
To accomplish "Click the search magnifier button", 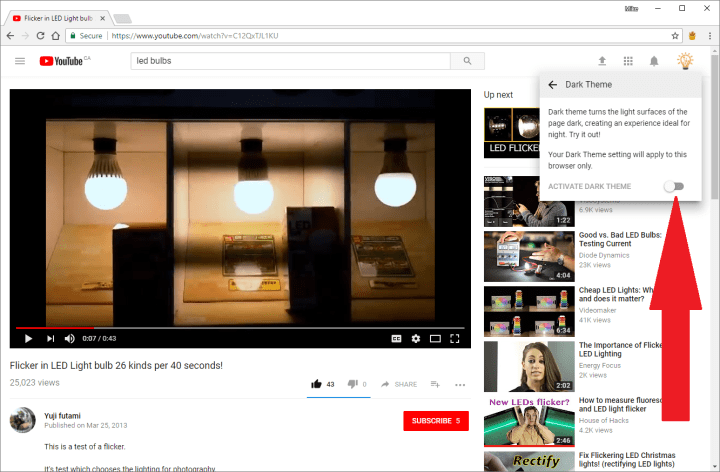I will [x=466, y=61].
